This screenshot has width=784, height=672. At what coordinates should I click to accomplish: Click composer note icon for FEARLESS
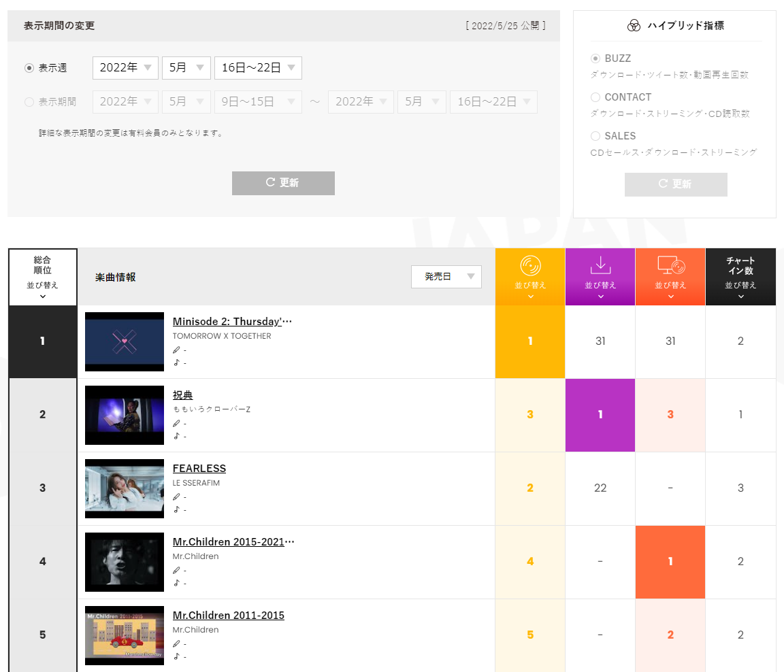point(176,509)
